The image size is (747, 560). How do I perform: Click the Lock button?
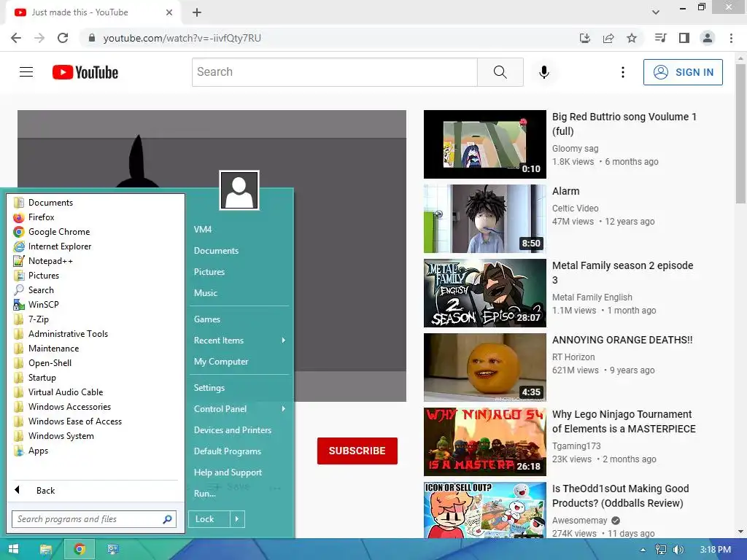pos(209,519)
